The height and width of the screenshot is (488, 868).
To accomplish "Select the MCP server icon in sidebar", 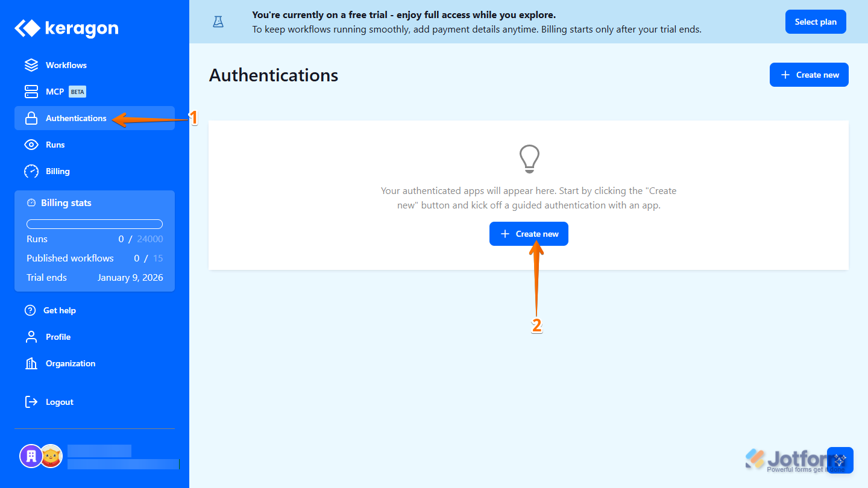I will click(x=31, y=91).
